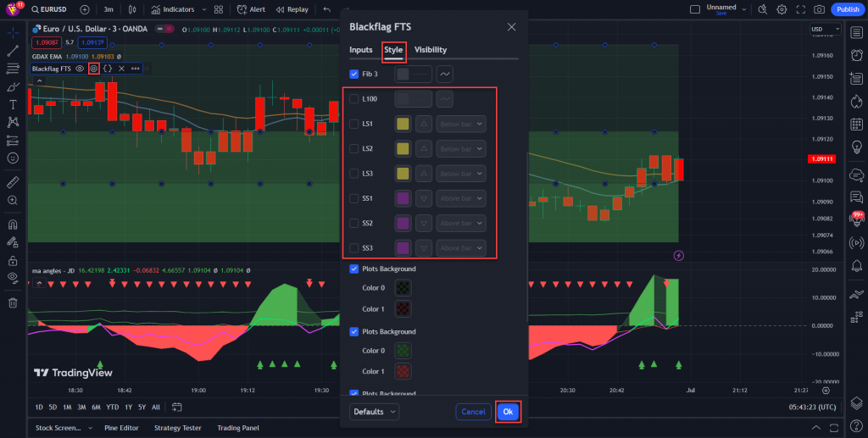
Task: Click the Cancel button
Action: point(473,412)
